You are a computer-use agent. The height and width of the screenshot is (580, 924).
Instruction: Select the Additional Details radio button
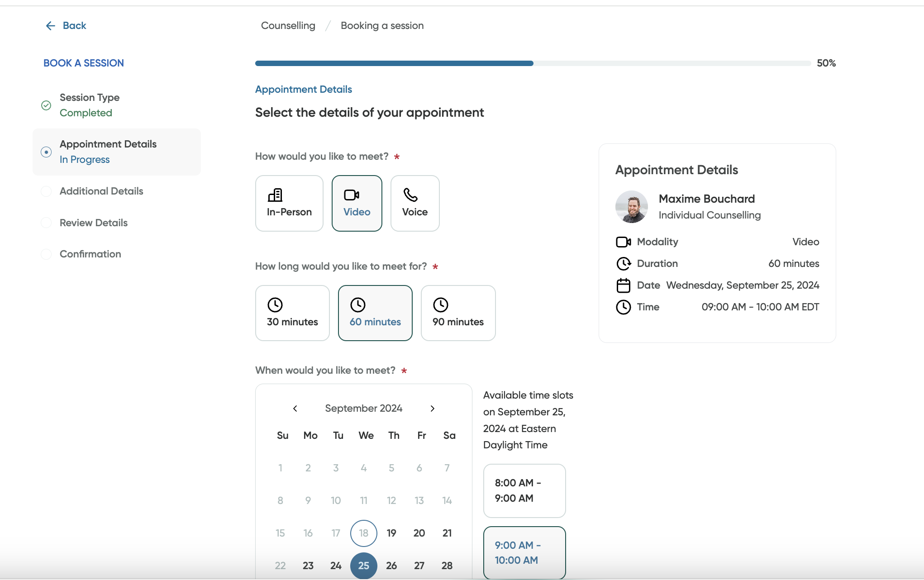pos(46,191)
